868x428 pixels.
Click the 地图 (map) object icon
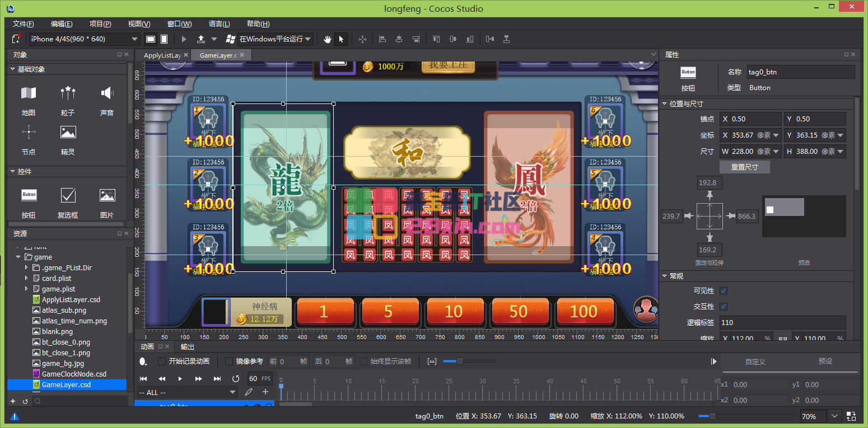click(x=29, y=93)
